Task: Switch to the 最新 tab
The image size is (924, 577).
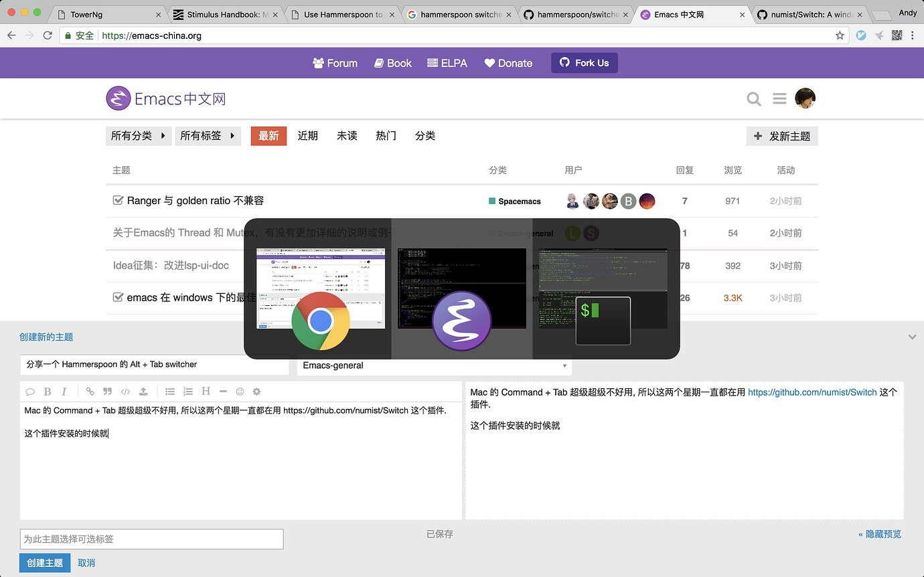Action: point(268,136)
